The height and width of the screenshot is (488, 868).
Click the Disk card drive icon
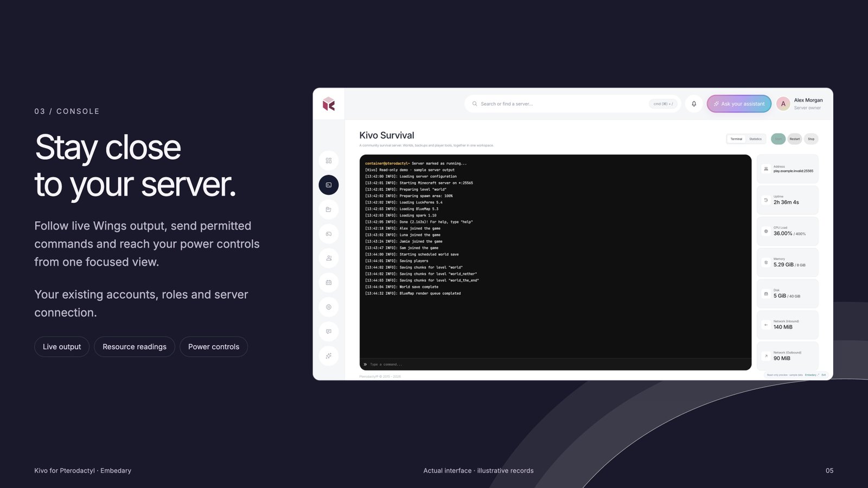(x=766, y=294)
